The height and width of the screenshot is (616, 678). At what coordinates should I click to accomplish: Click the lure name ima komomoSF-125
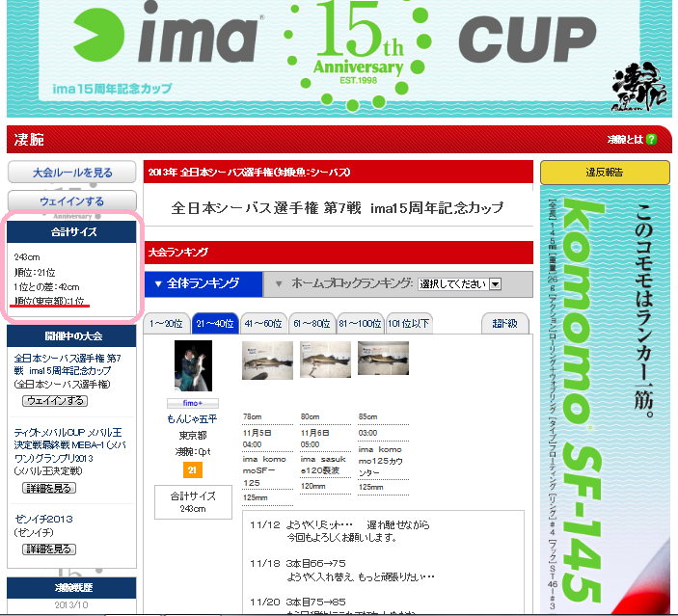(x=264, y=470)
